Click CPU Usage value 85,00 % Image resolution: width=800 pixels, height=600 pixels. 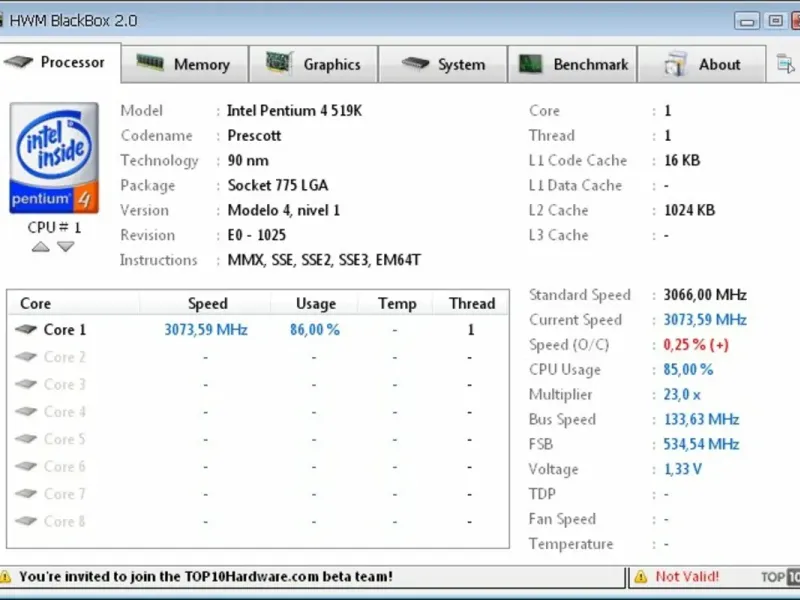[x=688, y=370]
